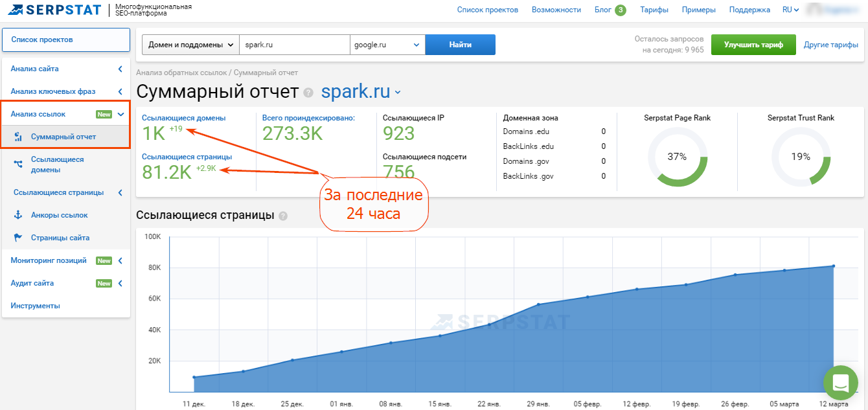
Task: Click the Доменная зона heading
Action: coord(531,118)
